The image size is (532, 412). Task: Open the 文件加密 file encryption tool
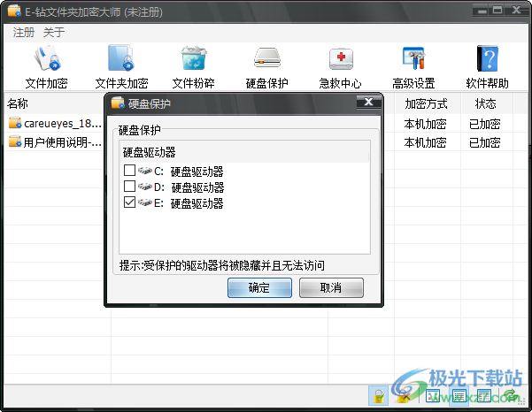(x=47, y=67)
